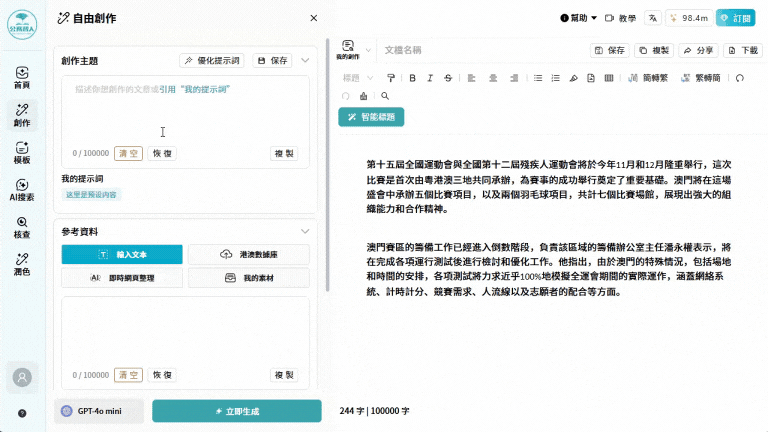The height and width of the screenshot is (432, 768).
Task: Open the 潤色 polish tool in sidebar
Action: pyautogui.click(x=22, y=264)
